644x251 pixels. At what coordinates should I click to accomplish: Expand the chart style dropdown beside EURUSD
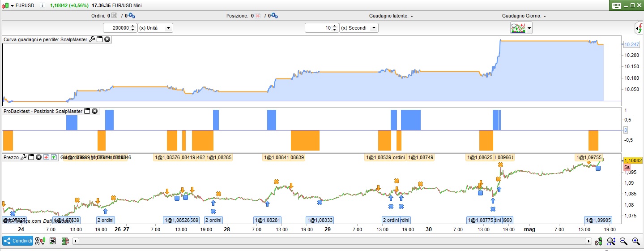12,5
